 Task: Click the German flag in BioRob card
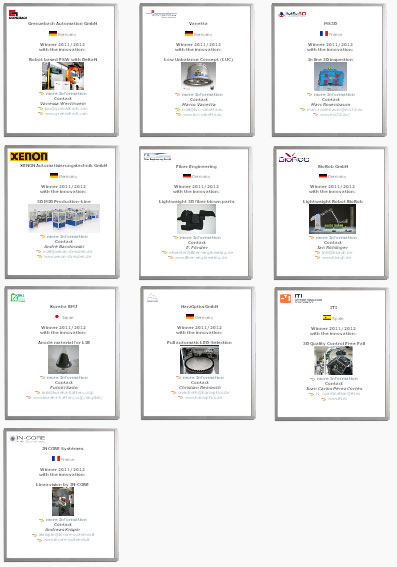pos(323,176)
